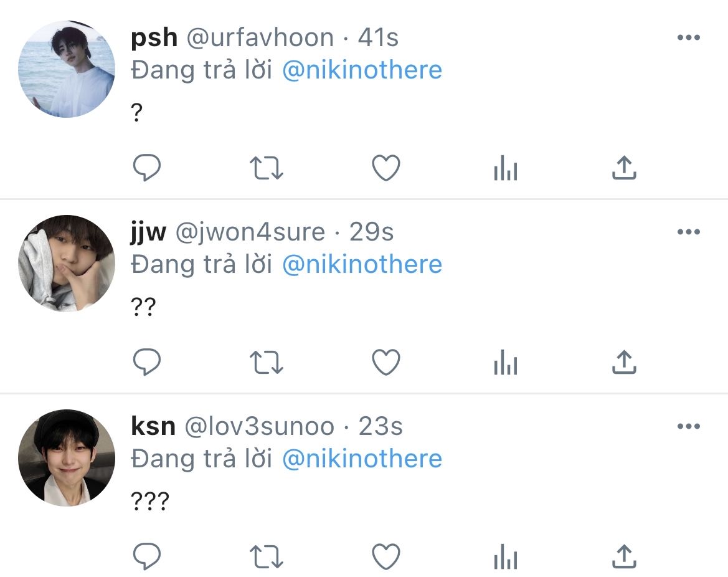Reply to psh's tweet
Image resolution: width=728 pixels, height=577 pixels.
tap(147, 167)
